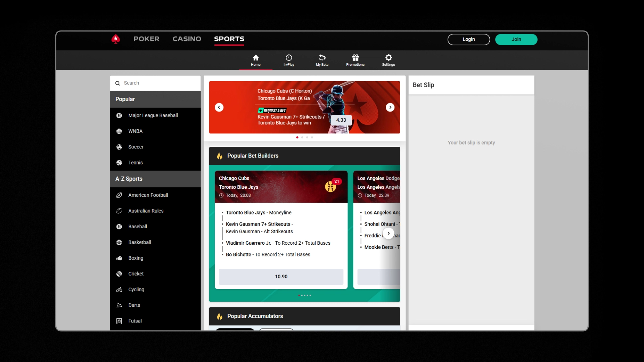Click the WNBA basketball icon
This screenshot has height=362, width=644.
click(x=119, y=131)
